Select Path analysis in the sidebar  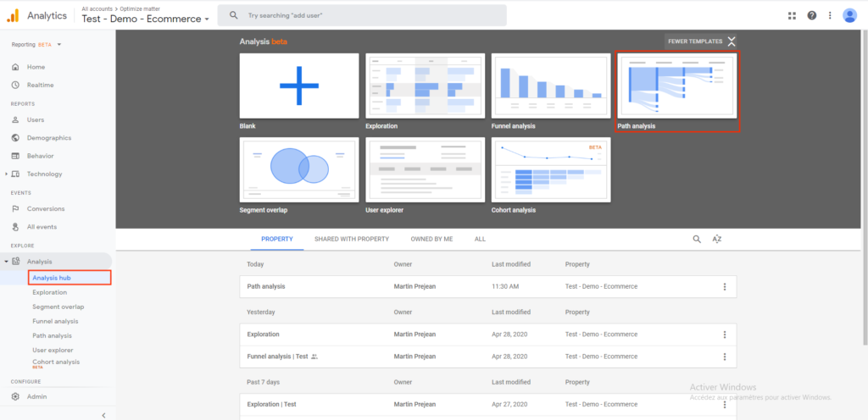coord(52,335)
